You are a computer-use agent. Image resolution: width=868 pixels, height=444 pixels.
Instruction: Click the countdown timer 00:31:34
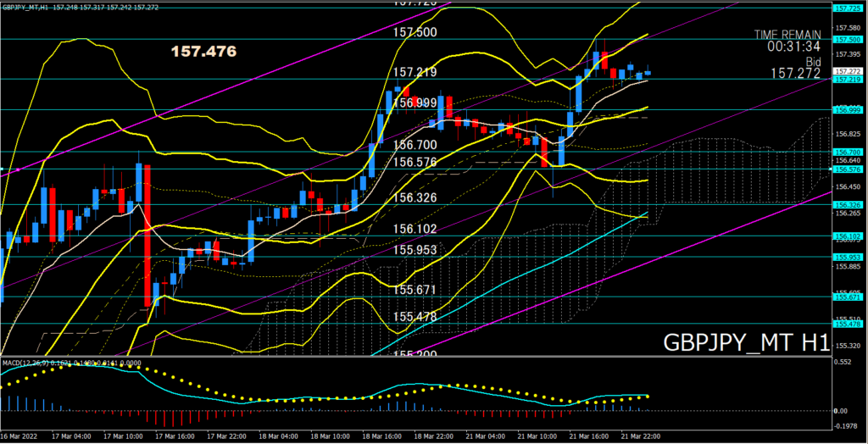tap(793, 47)
